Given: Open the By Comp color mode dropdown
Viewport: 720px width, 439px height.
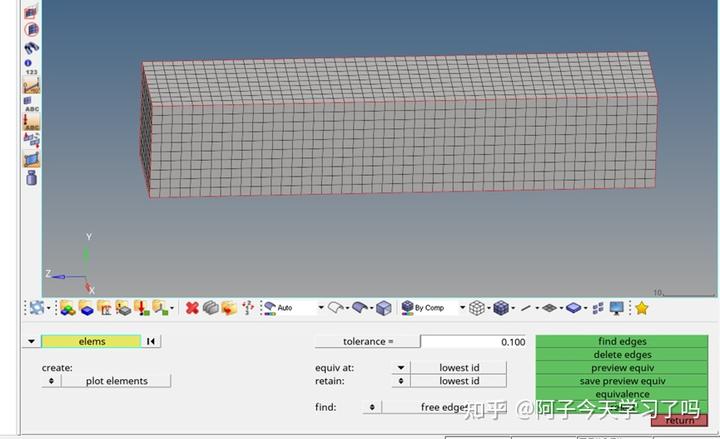Looking at the screenshot, I should click(462, 308).
